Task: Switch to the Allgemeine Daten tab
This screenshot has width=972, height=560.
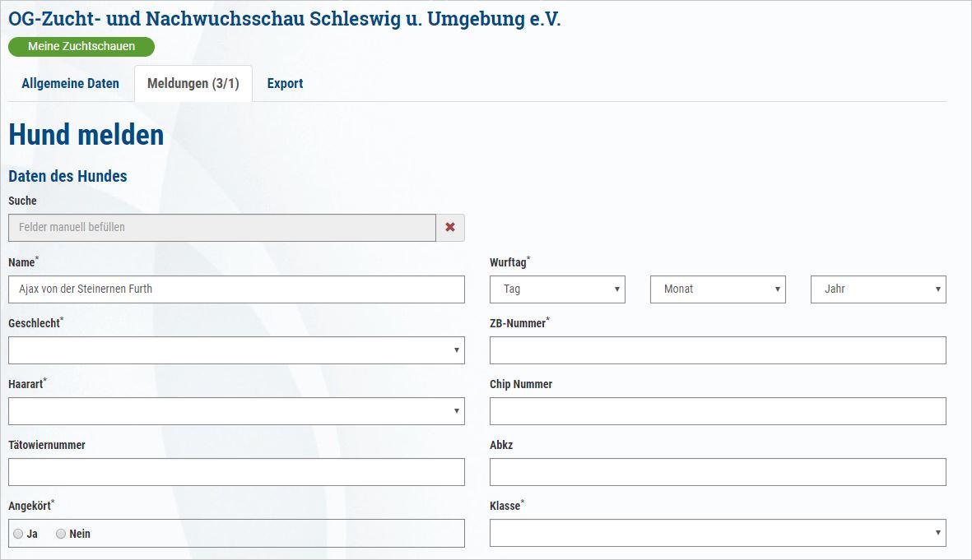Action: pos(70,84)
